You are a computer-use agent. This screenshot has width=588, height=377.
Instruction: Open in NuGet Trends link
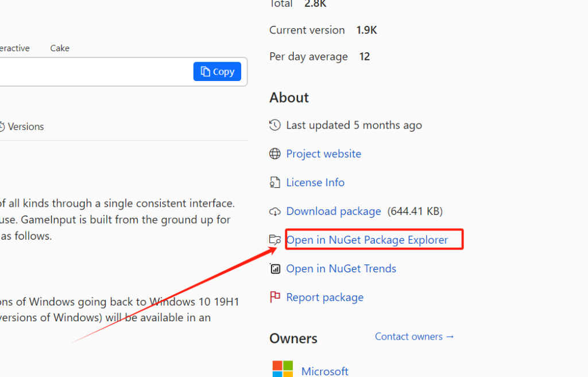(341, 268)
